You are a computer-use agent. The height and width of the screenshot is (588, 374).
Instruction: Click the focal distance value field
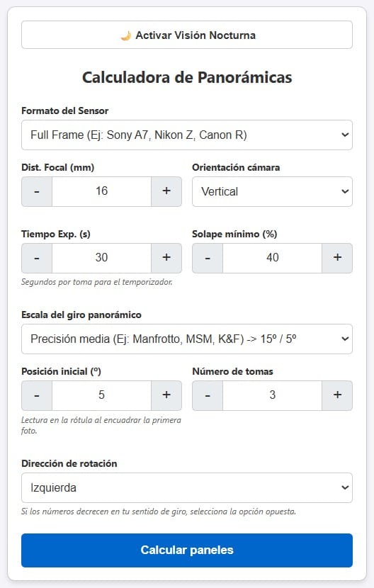pyautogui.click(x=102, y=191)
